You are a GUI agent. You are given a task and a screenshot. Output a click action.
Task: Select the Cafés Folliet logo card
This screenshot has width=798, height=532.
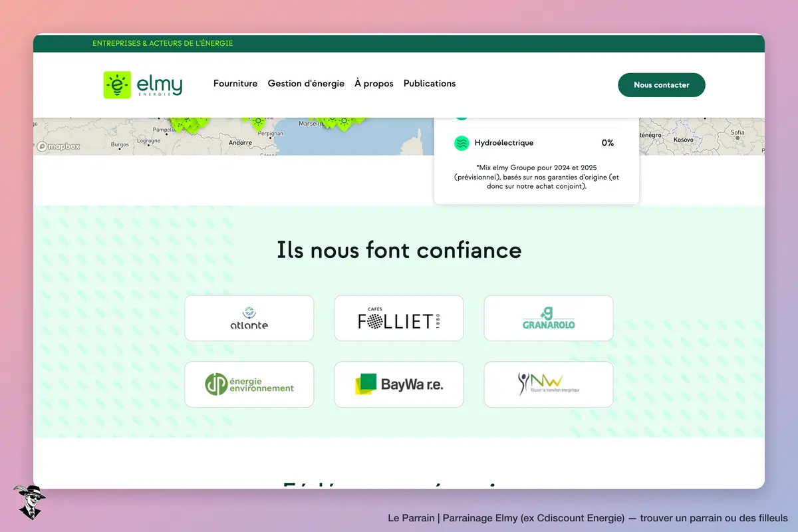[399, 319]
